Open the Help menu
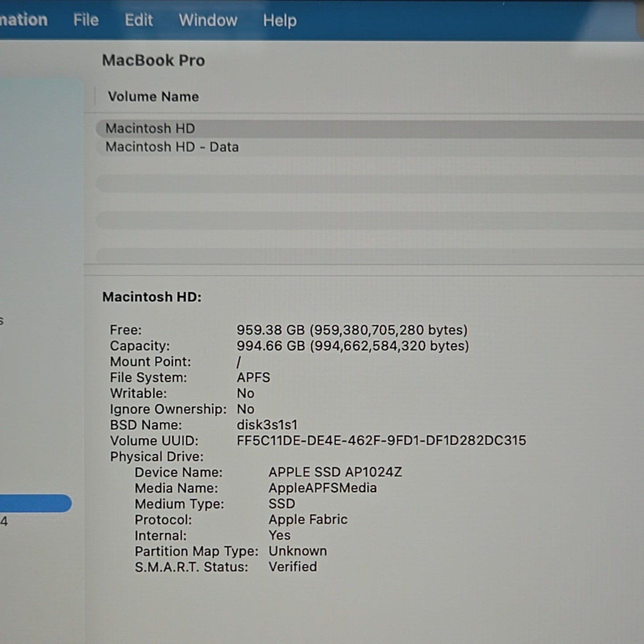The height and width of the screenshot is (644, 644). [x=279, y=21]
